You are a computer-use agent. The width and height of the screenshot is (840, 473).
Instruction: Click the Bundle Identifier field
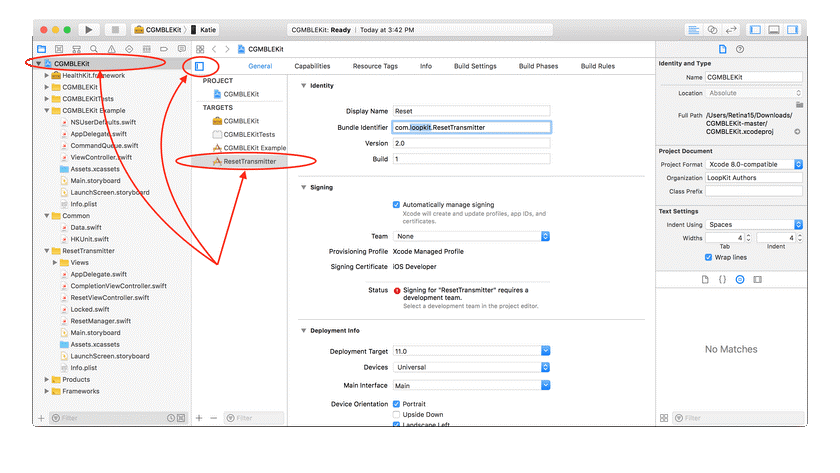pyautogui.click(x=471, y=127)
